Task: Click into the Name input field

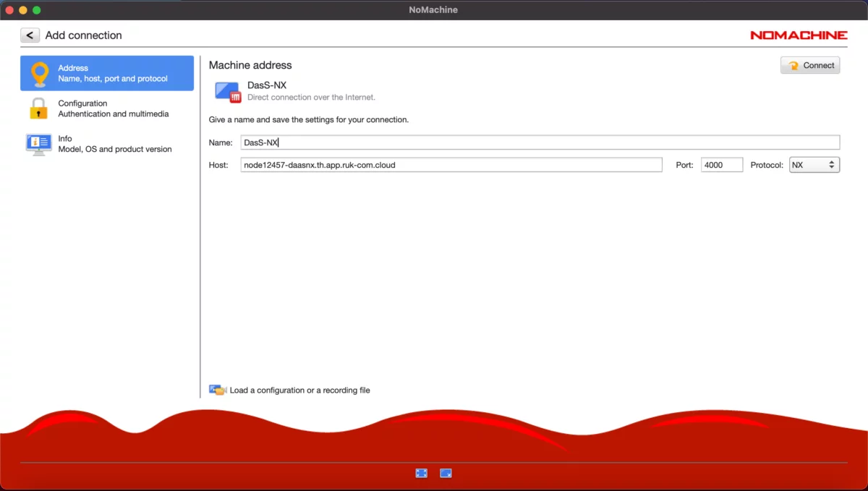Action: point(540,142)
